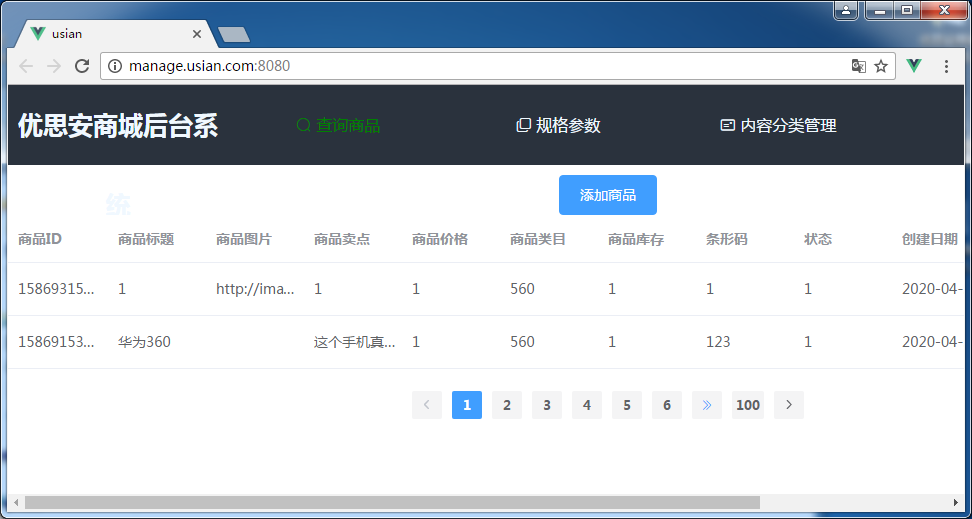Click category 560 in the 华为360 row
Image resolution: width=972 pixels, height=519 pixels.
point(522,342)
